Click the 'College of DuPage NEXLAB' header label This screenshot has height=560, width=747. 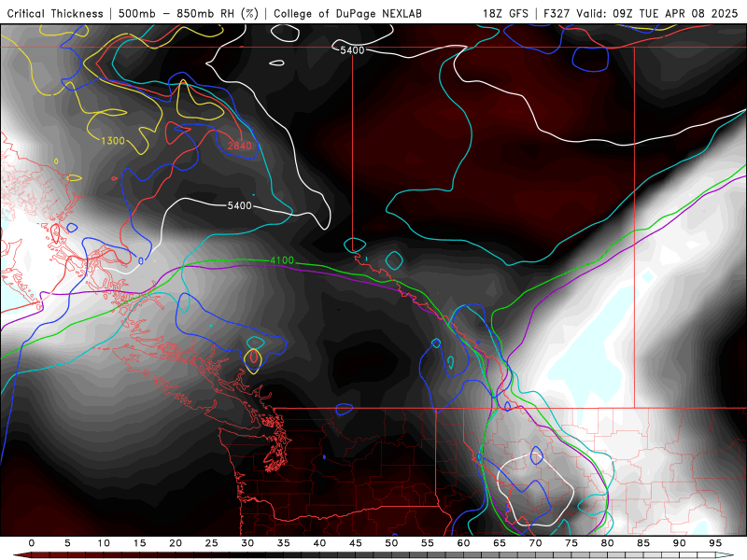(x=347, y=13)
